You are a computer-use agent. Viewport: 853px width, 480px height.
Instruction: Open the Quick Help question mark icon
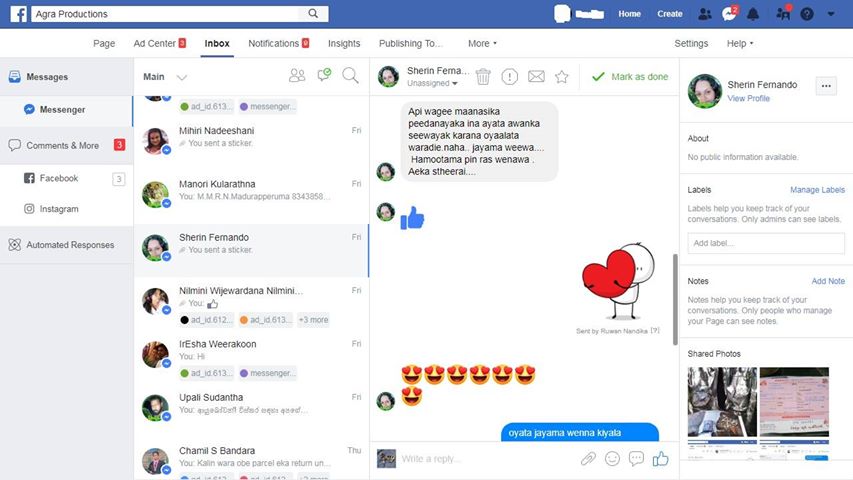pyautogui.click(x=807, y=14)
